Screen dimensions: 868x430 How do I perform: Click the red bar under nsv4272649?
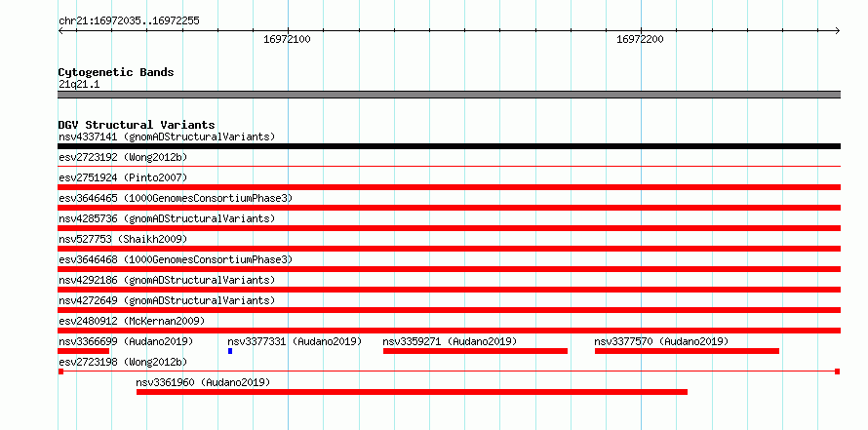point(449,310)
